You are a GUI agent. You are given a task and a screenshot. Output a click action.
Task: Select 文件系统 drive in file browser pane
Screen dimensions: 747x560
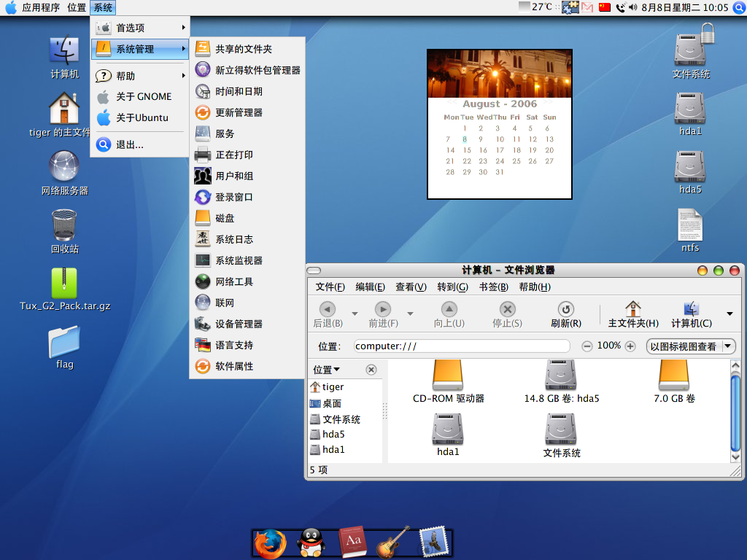561,435
